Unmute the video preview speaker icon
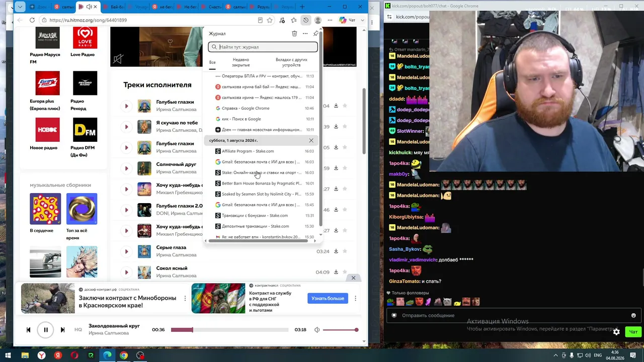 118,59
